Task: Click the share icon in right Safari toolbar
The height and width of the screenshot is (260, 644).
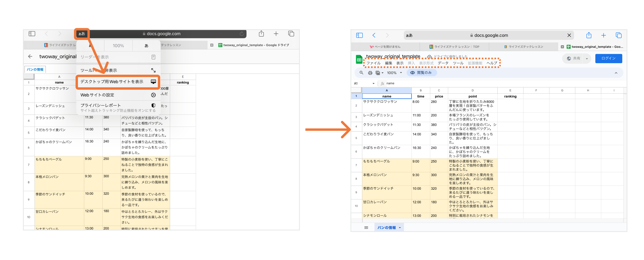Action: [589, 35]
